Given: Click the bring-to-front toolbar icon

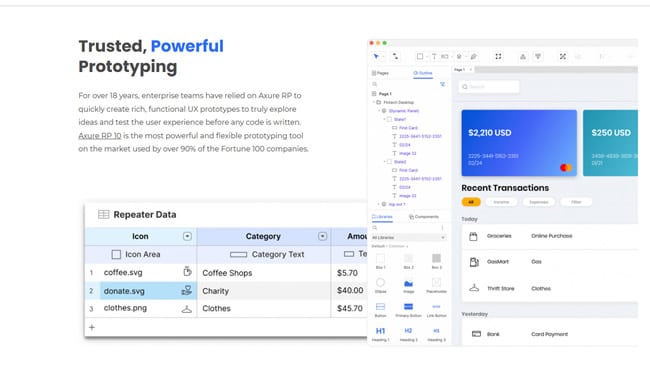Looking at the screenshot, I should [x=523, y=56].
